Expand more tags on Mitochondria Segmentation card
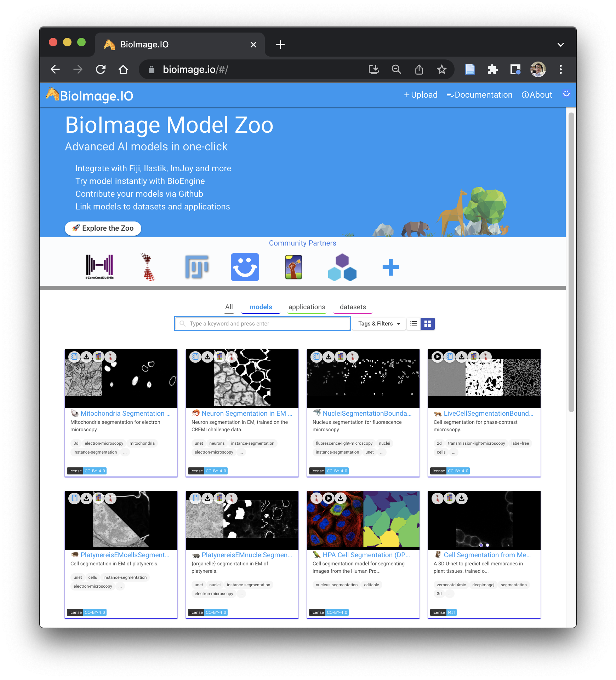Viewport: 616px width, 680px height. 125,452
